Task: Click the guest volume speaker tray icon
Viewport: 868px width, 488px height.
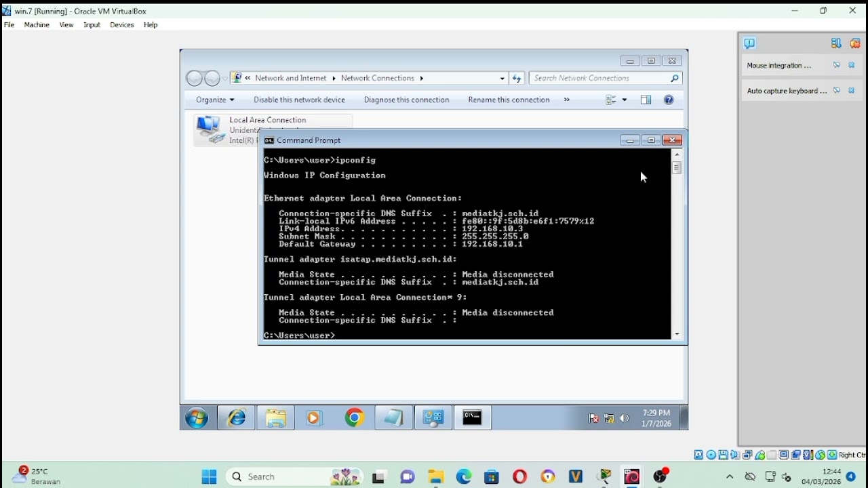Action: click(x=625, y=419)
